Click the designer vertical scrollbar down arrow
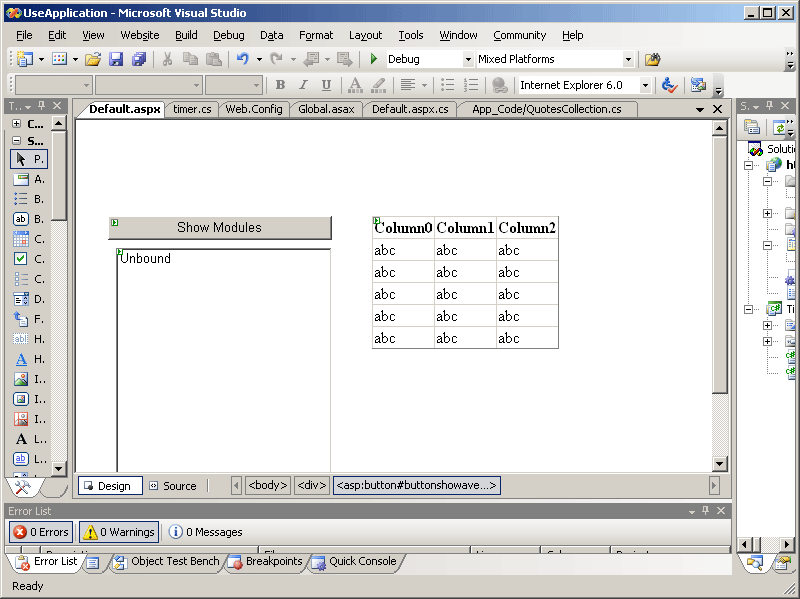The width and height of the screenshot is (800, 599). point(719,463)
